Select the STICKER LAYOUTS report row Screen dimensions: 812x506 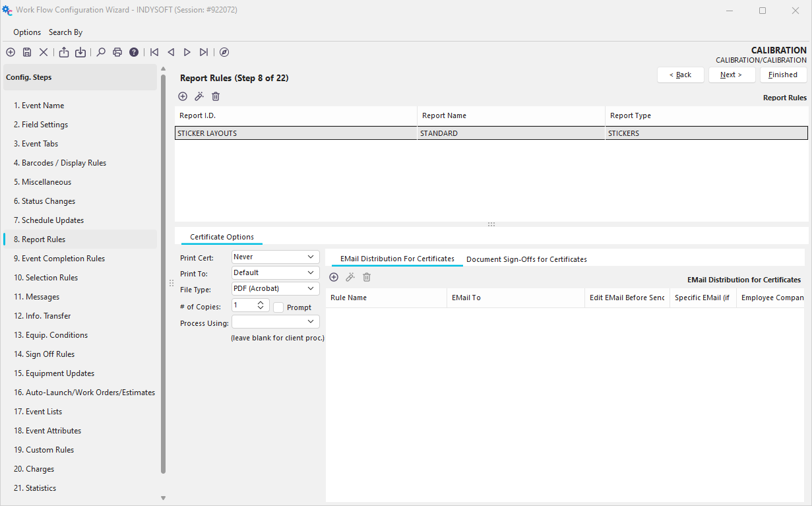click(x=296, y=133)
